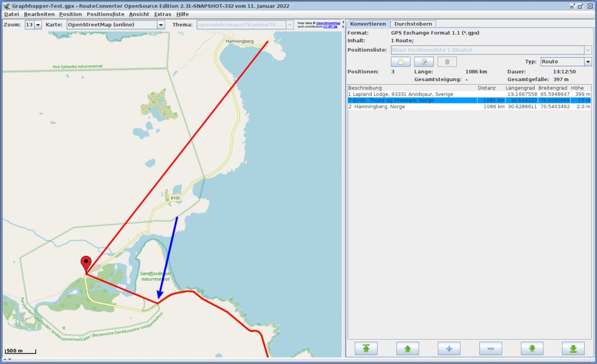597x364 pixels.
Task: Move selected position to bottom of list
Action: 573,348
